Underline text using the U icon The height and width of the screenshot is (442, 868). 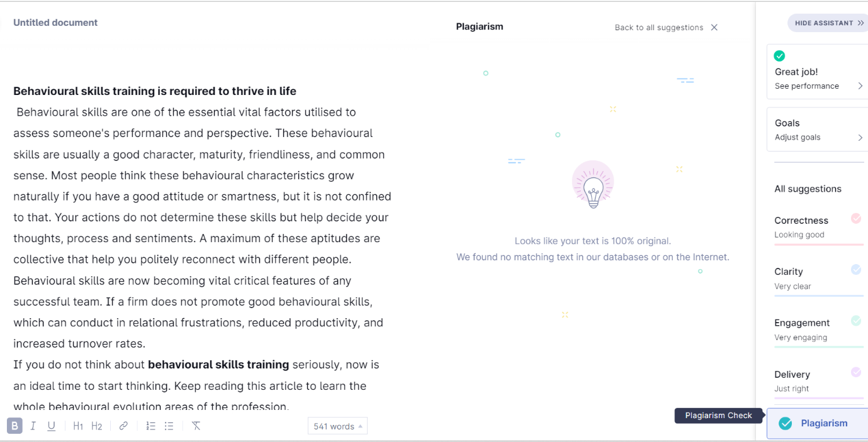click(x=52, y=426)
